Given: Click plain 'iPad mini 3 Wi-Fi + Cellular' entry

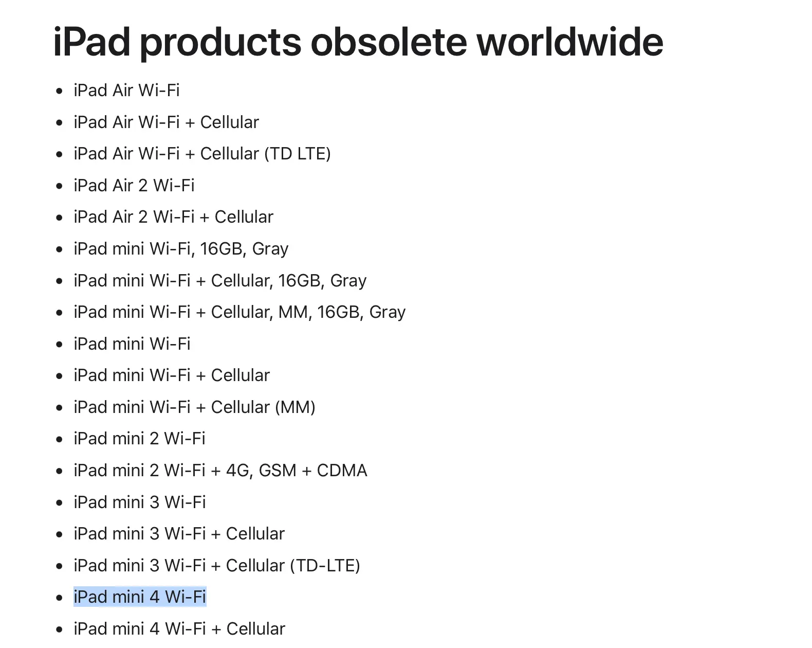Looking at the screenshot, I should click(x=179, y=534).
